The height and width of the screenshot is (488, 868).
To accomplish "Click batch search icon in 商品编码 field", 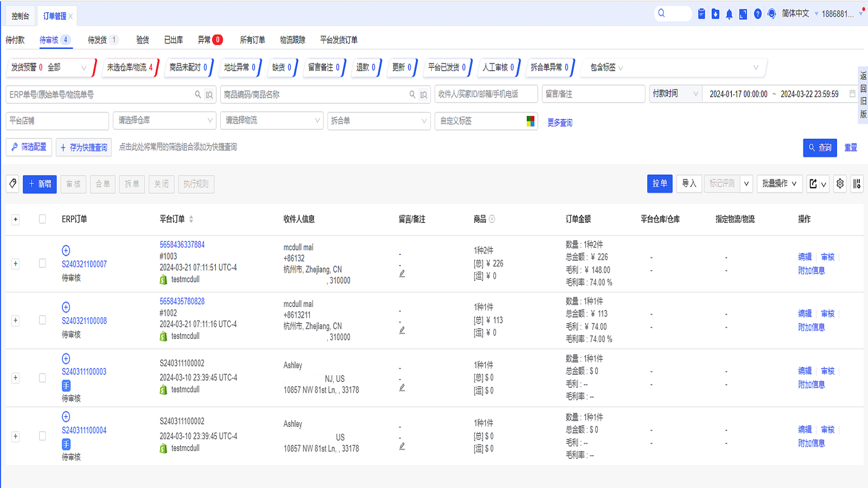I will coord(423,95).
